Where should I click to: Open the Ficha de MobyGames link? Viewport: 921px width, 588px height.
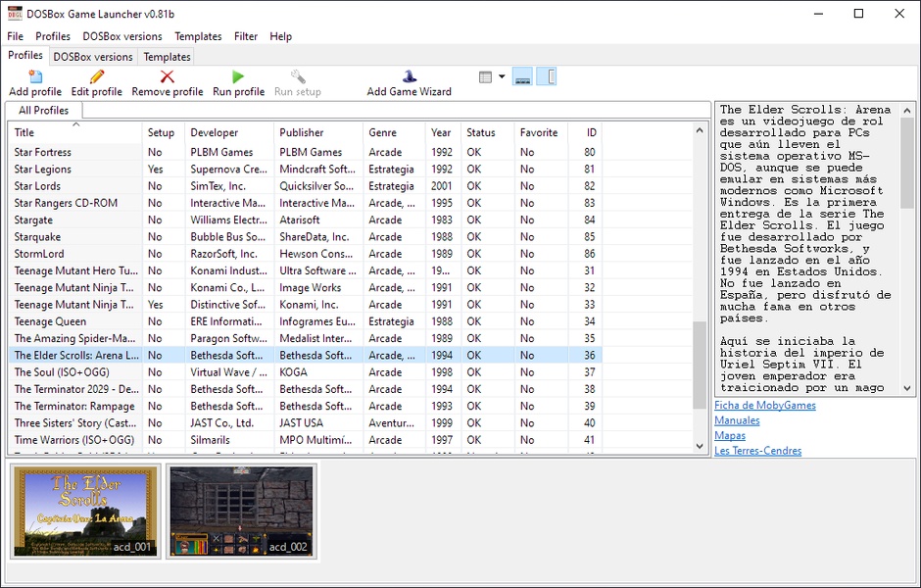tap(764, 406)
